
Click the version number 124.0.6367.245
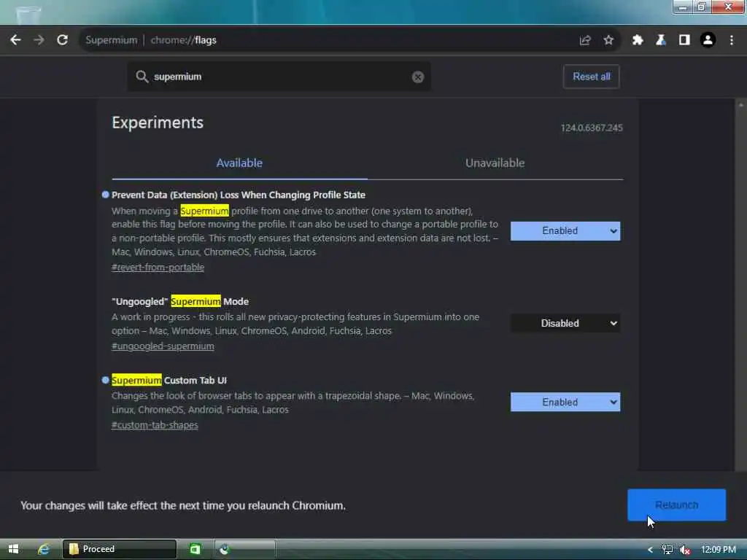point(591,128)
